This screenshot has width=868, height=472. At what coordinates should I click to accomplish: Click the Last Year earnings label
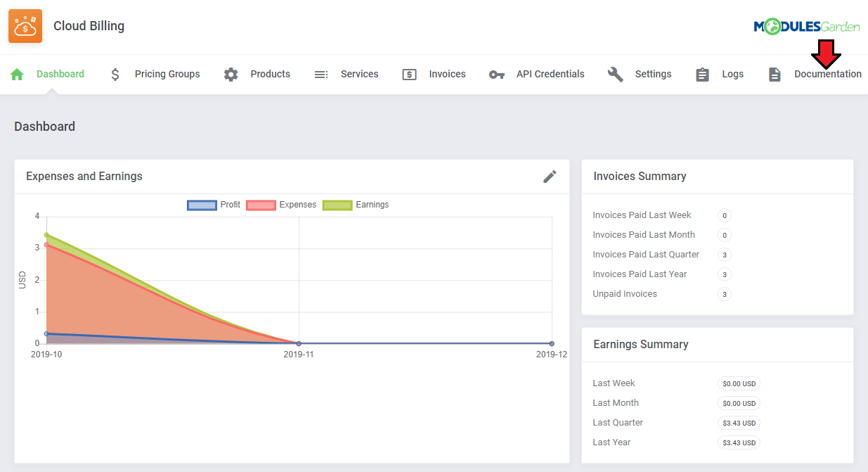[611, 442]
